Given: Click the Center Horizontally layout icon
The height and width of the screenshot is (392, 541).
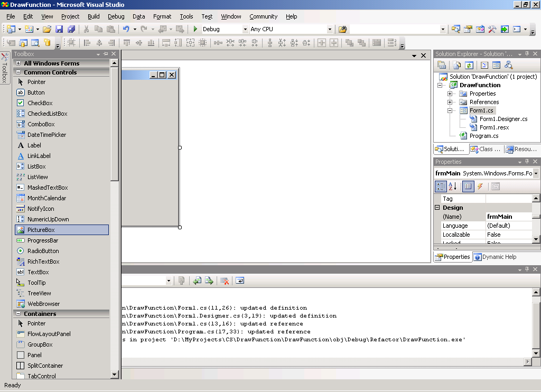Looking at the screenshot, I should [x=322, y=43].
